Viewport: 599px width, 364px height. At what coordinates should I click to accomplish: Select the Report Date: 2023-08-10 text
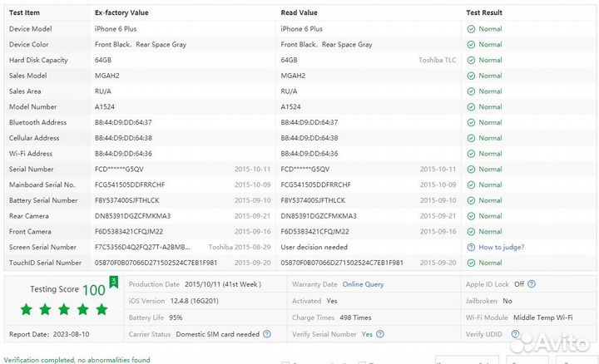click(x=49, y=334)
